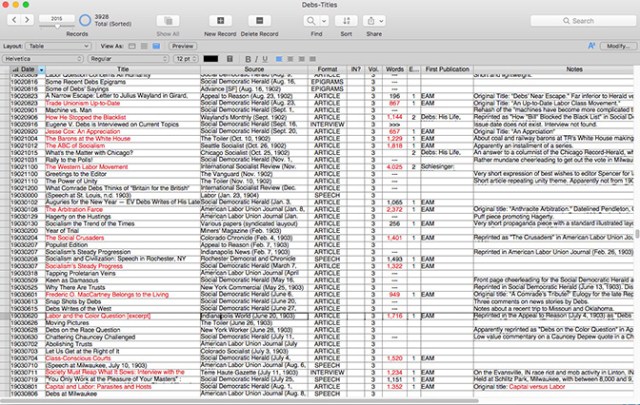Click the Words column header

click(394, 69)
